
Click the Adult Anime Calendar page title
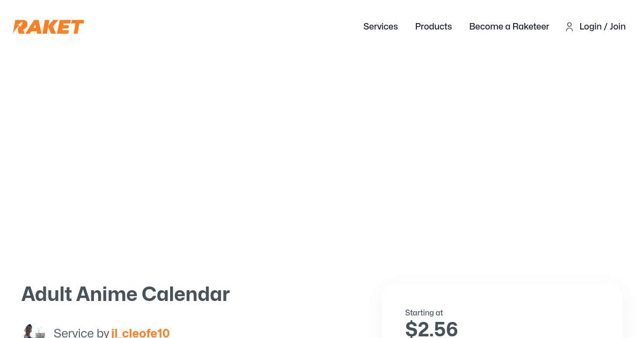[x=126, y=294]
